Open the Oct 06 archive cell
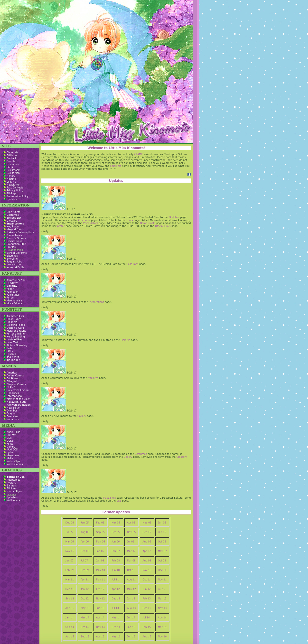 tap(162, 542)
